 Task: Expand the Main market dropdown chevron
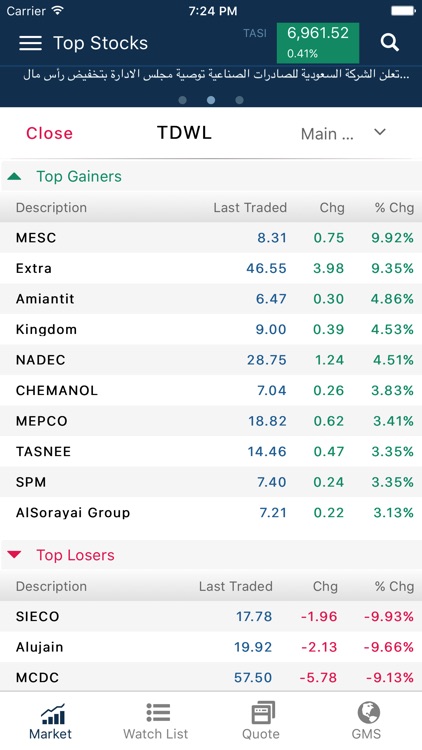click(x=380, y=132)
